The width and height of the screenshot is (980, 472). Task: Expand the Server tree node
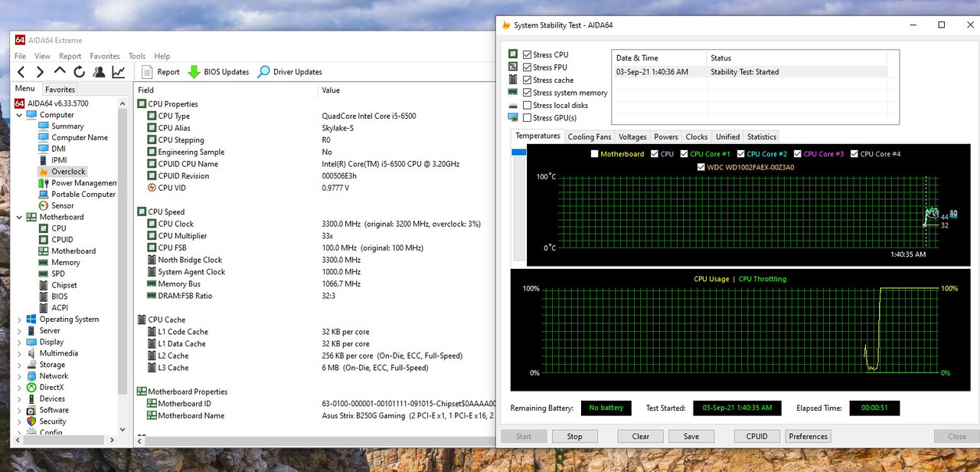click(x=19, y=331)
